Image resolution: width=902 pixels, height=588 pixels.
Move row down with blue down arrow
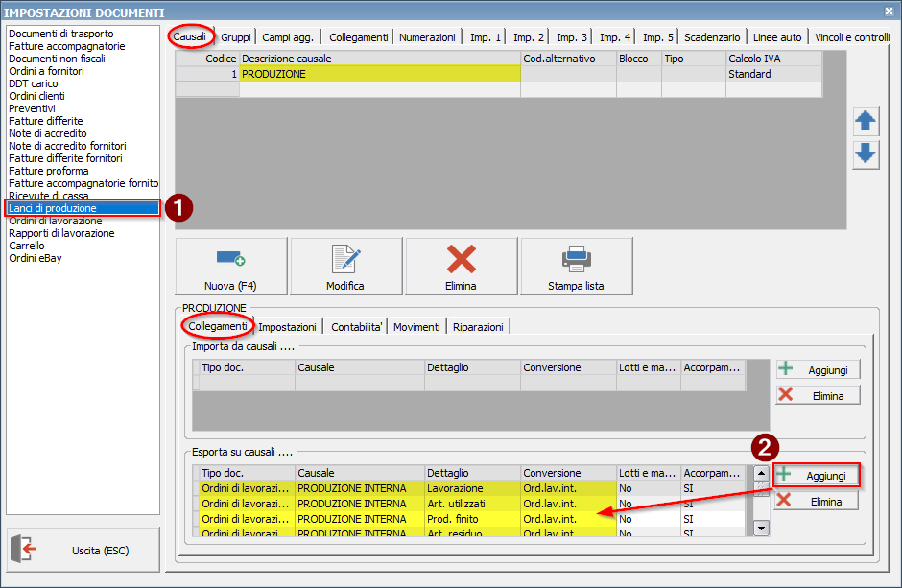866,153
